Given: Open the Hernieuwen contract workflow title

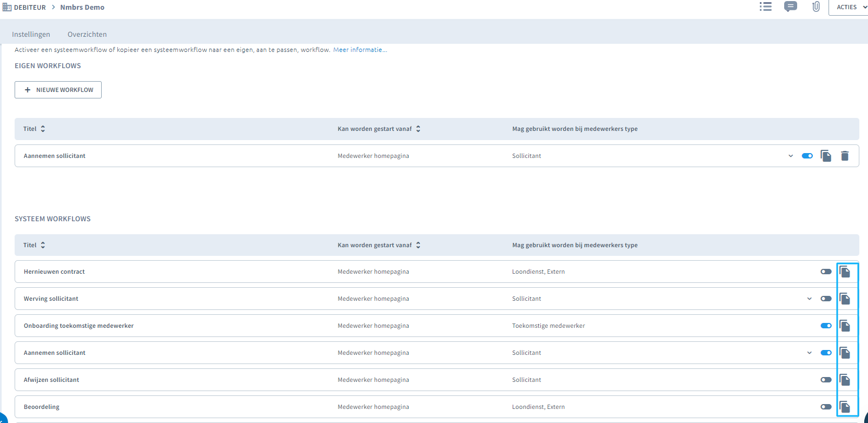Looking at the screenshot, I should [54, 272].
